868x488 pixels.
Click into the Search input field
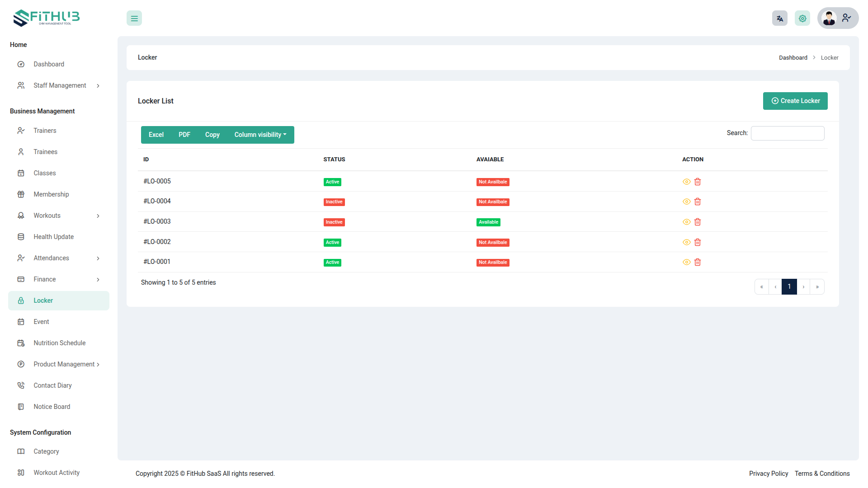pyautogui.click(x=787, y=133)
